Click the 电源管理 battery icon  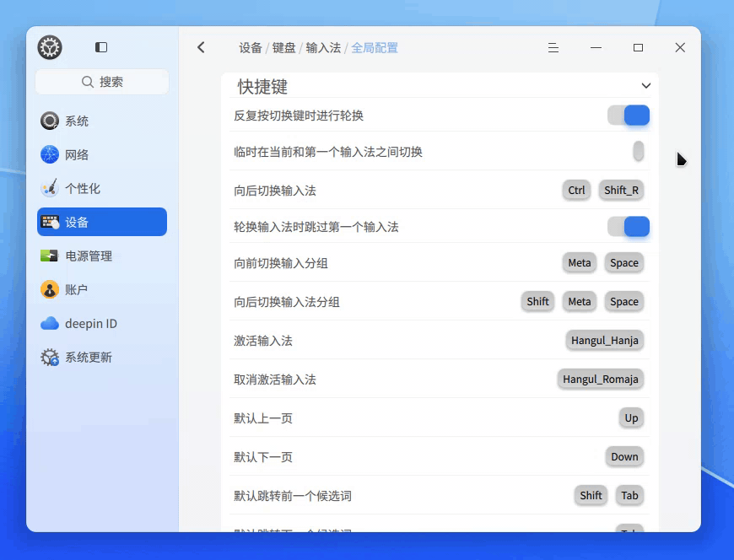(x=50, y=256)
